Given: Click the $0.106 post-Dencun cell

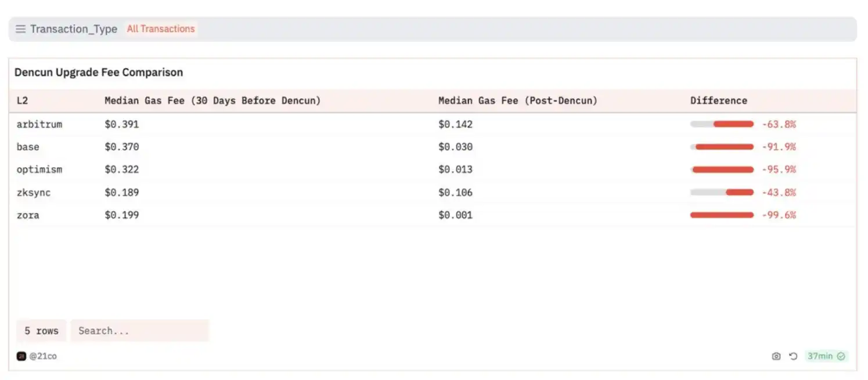Looking at the screenshot, I should (x=456, y=193).
